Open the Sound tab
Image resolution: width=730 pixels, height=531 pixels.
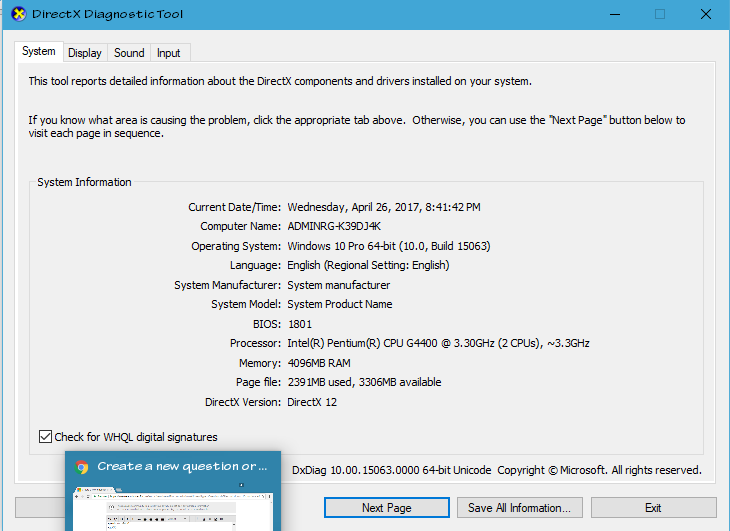(x=129, y=53)
